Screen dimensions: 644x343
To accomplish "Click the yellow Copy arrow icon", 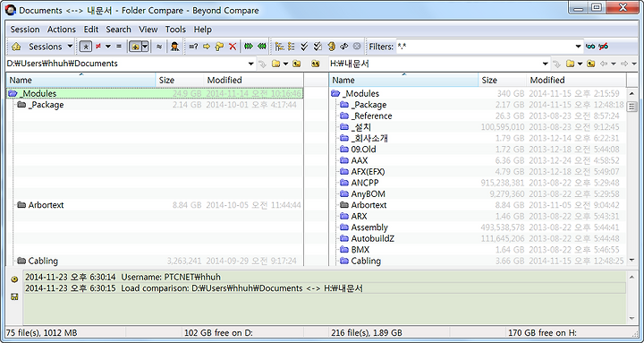I will tap(207, 47).
